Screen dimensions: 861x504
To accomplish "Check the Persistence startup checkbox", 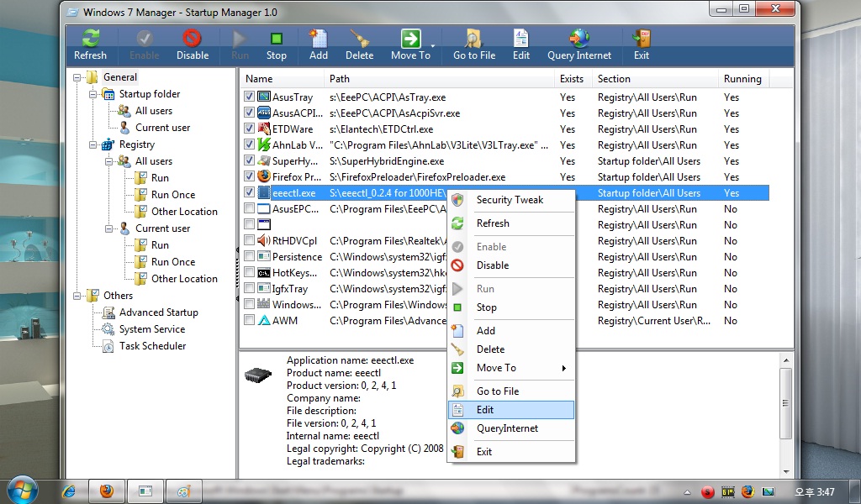I will click(249, 256).
